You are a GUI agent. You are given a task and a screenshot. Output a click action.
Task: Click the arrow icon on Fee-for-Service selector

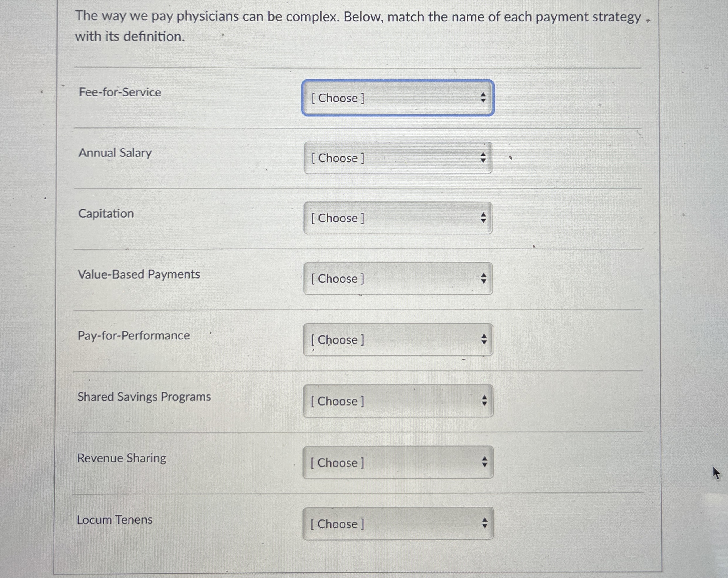(x=483, y=98)
